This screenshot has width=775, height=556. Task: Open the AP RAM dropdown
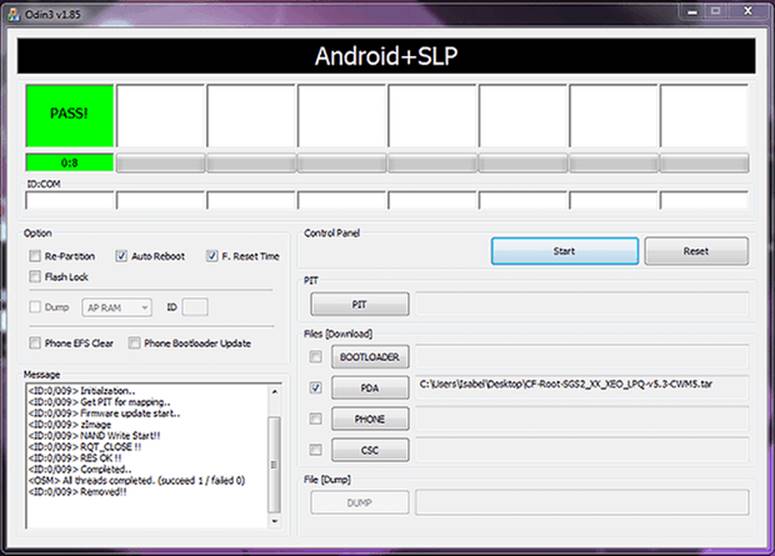pos(116,308)
